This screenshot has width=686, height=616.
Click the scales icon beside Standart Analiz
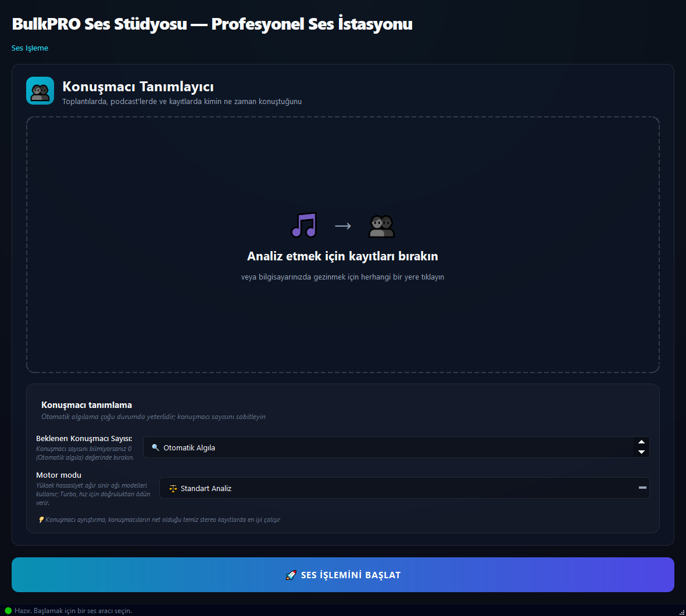[173, 488]
